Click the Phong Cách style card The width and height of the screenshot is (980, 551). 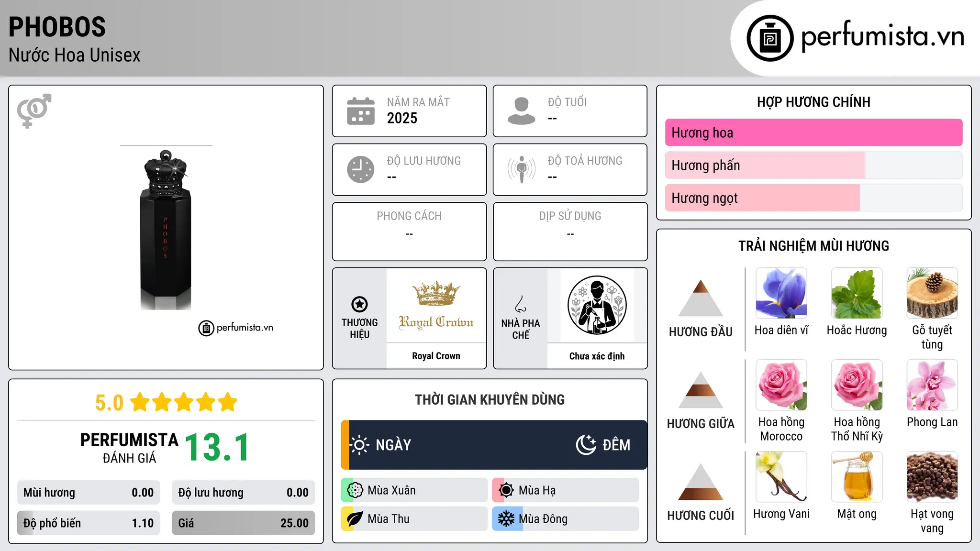(409, 231)
